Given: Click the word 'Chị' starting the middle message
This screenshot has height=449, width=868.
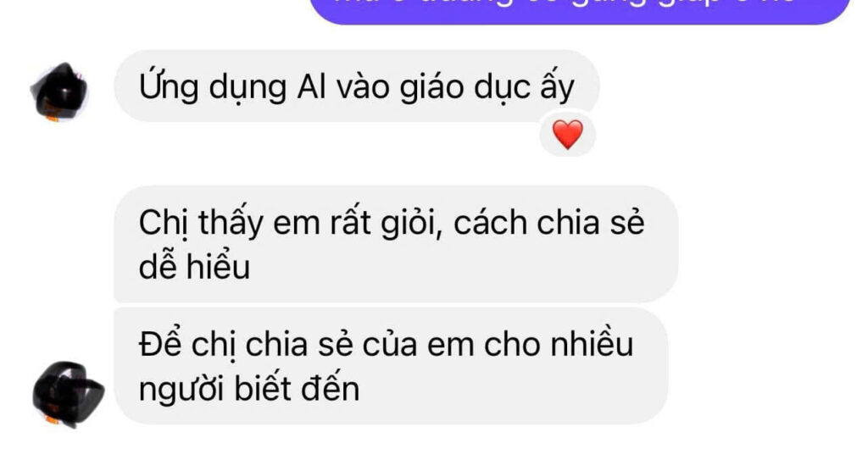Looking at the screenshot, I should 164,223.
